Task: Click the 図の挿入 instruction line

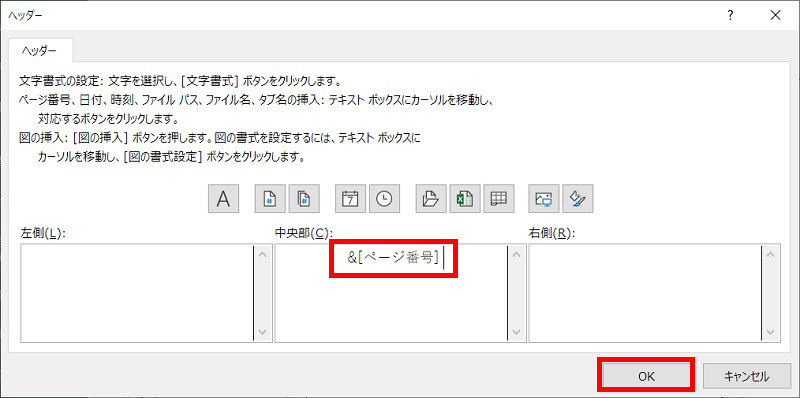Action: coord(220,138)
